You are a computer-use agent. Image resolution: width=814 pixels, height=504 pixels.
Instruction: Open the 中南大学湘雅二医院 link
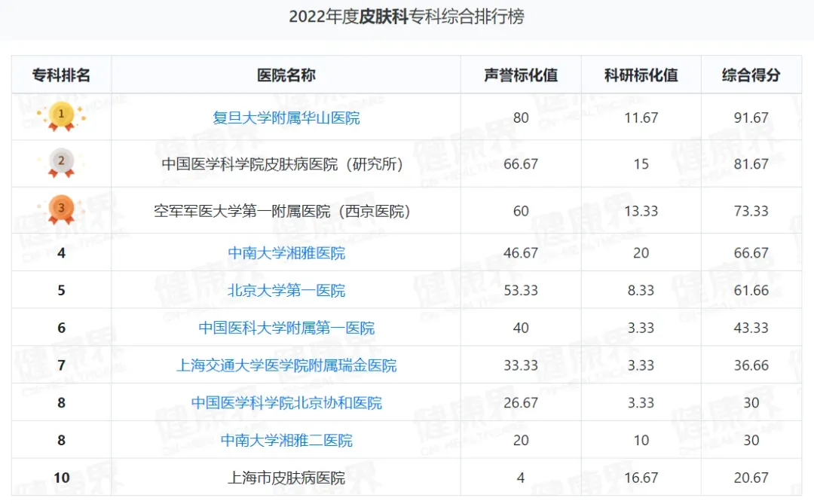286,440
